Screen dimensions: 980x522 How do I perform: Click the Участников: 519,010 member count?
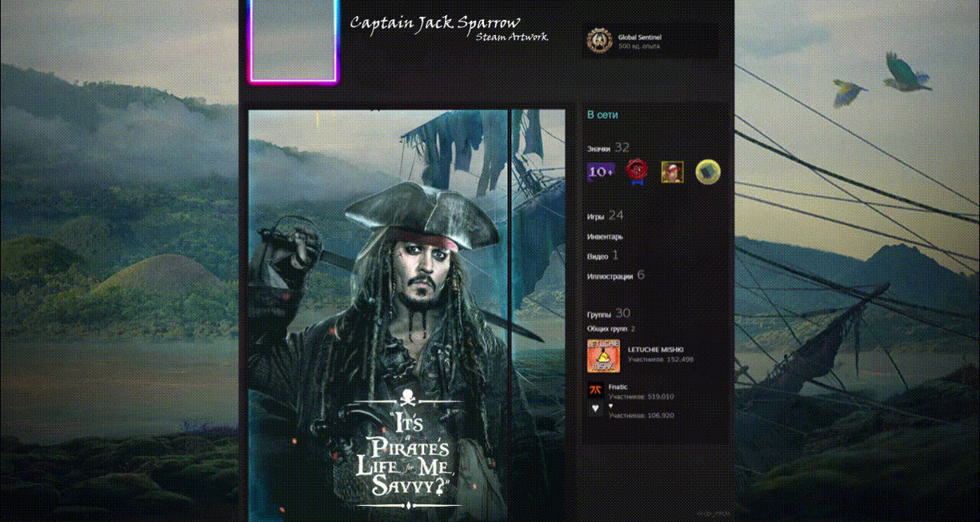click(641, 396)
